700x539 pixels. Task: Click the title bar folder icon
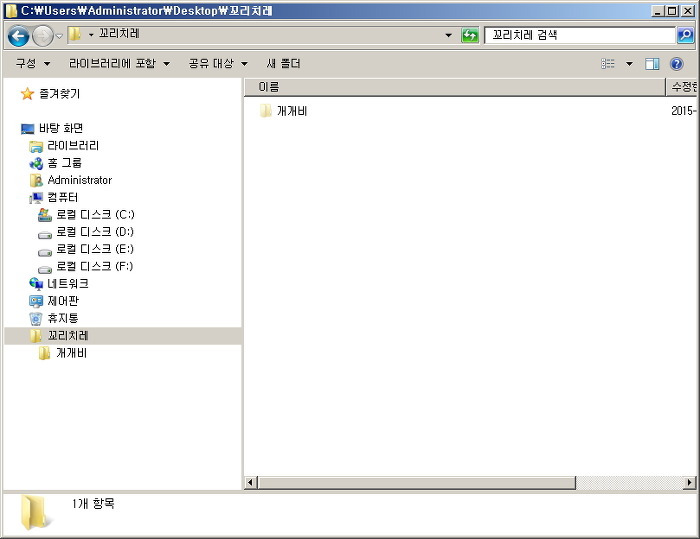coord(11,11)
